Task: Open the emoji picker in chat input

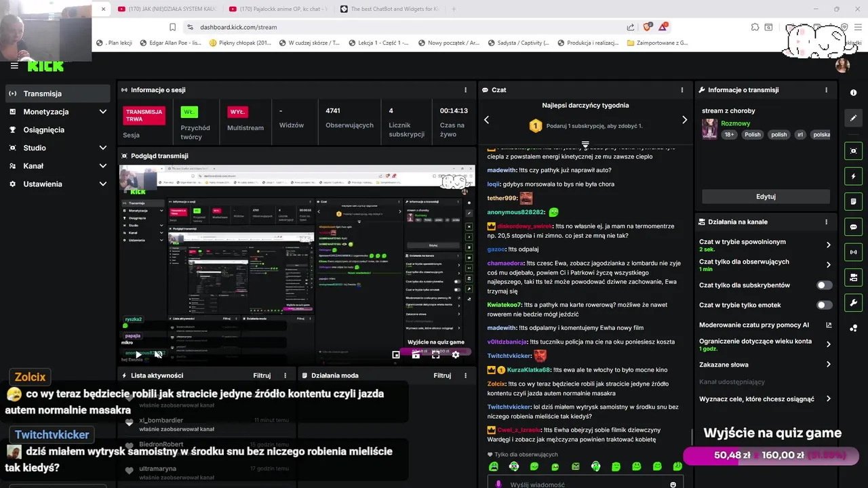Action: coord(673,485)
